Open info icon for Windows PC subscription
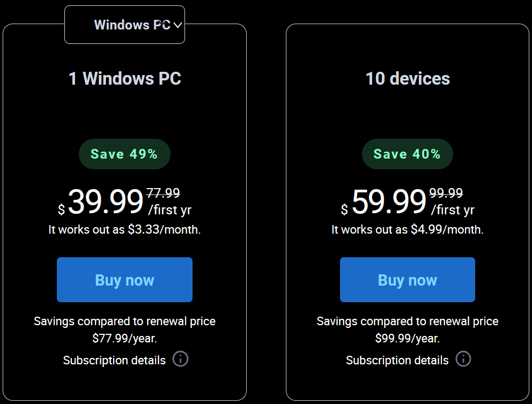The height and width of the screenshot is (404, 532). [x=180, y=359]
